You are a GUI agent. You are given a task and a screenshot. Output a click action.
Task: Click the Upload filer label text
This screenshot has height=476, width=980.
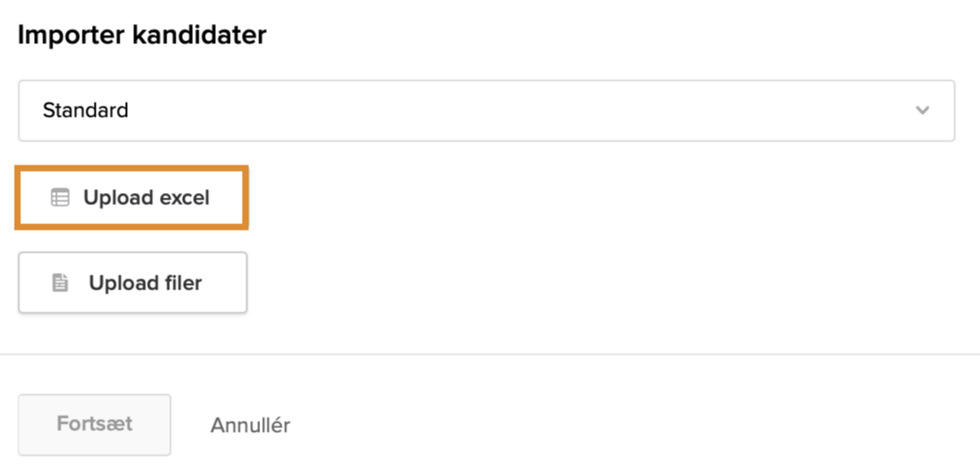(x=145, y=283)
